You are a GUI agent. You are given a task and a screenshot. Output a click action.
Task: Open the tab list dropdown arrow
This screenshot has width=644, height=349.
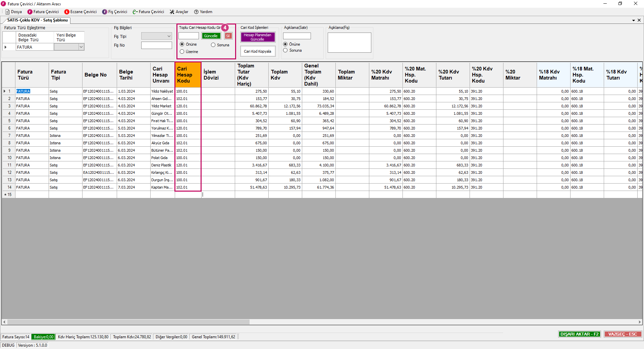click(633, 20)
